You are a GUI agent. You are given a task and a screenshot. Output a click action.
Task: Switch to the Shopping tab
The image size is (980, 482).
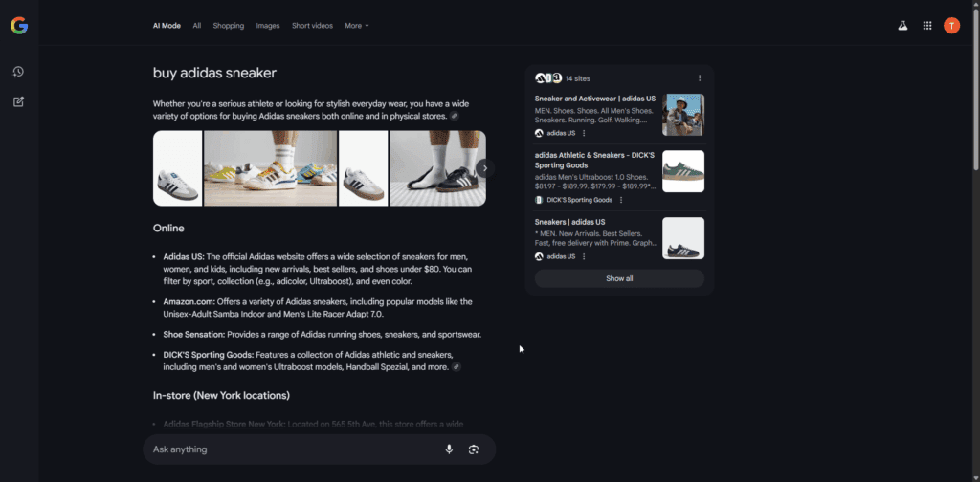[228, 26]
